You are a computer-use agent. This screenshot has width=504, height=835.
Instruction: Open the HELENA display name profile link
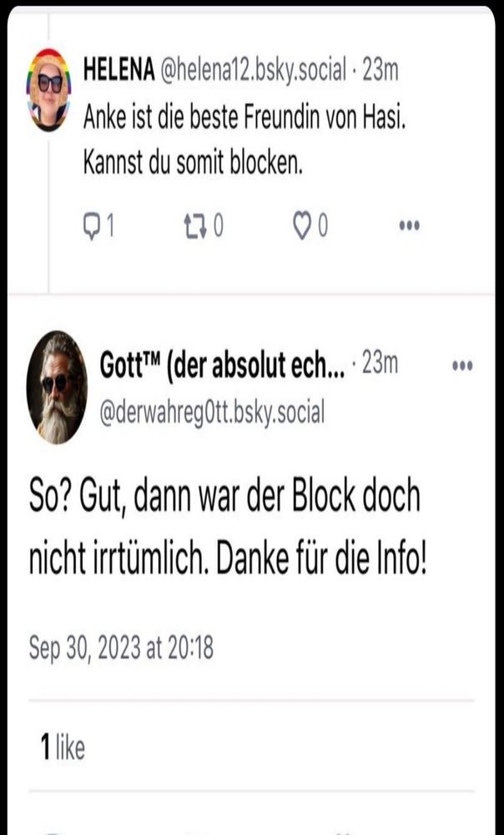[x=118, y=71]
